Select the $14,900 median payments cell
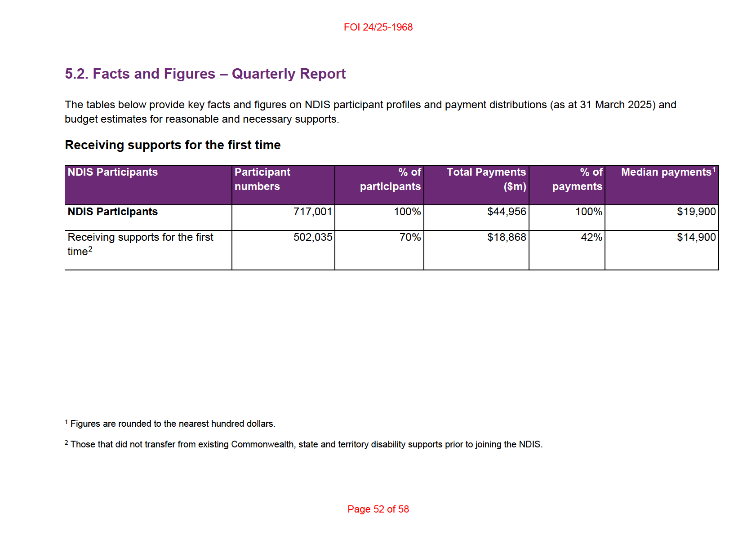This screenshot has height=535, width=756. click(662, 250)
